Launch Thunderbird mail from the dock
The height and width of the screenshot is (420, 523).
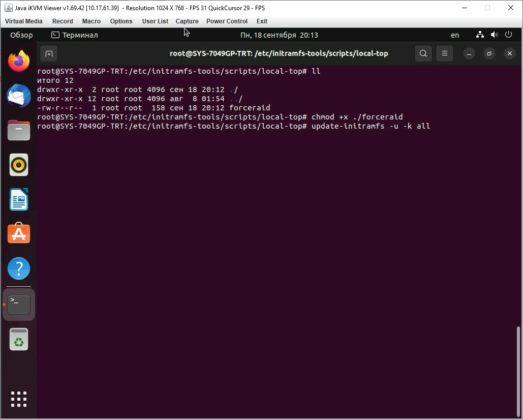19,96
